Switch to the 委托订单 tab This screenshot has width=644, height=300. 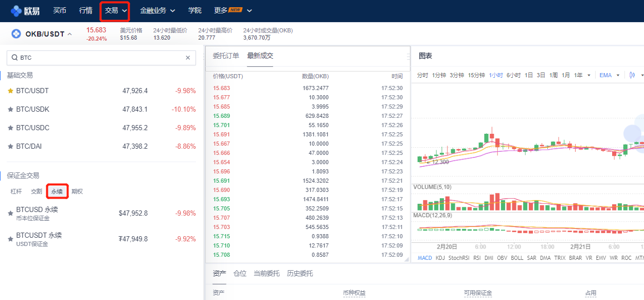click(226, 56)
